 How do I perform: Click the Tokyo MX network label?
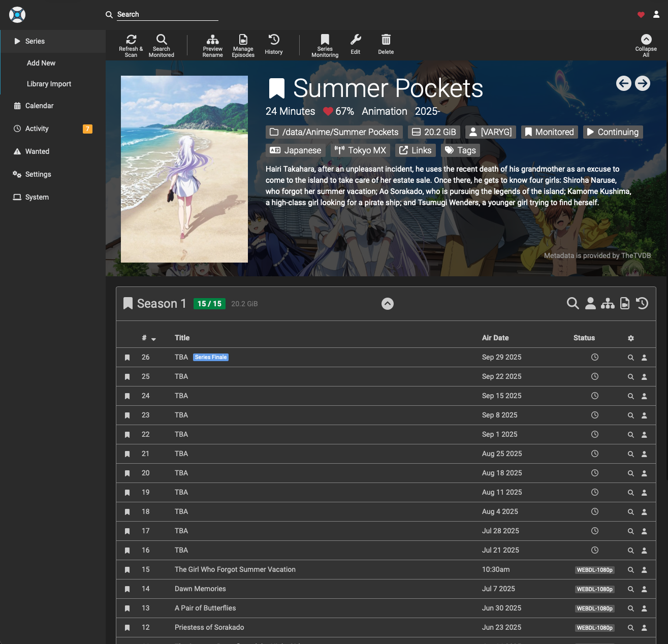pos(360,150)
